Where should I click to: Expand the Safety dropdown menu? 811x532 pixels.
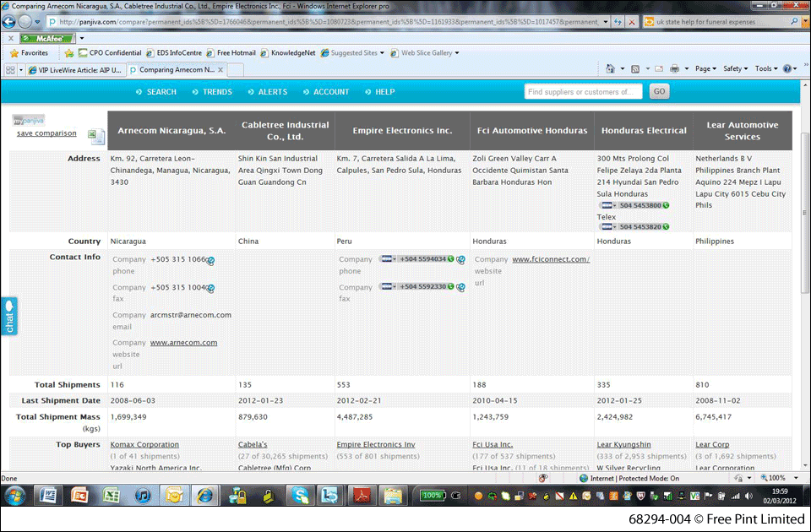click(x=735, y=68)
